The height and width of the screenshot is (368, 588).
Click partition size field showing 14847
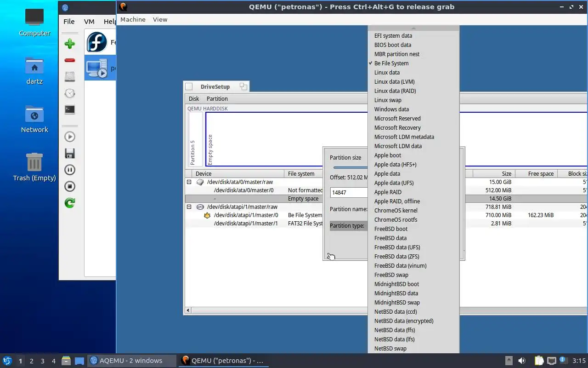tap(349, 193)
